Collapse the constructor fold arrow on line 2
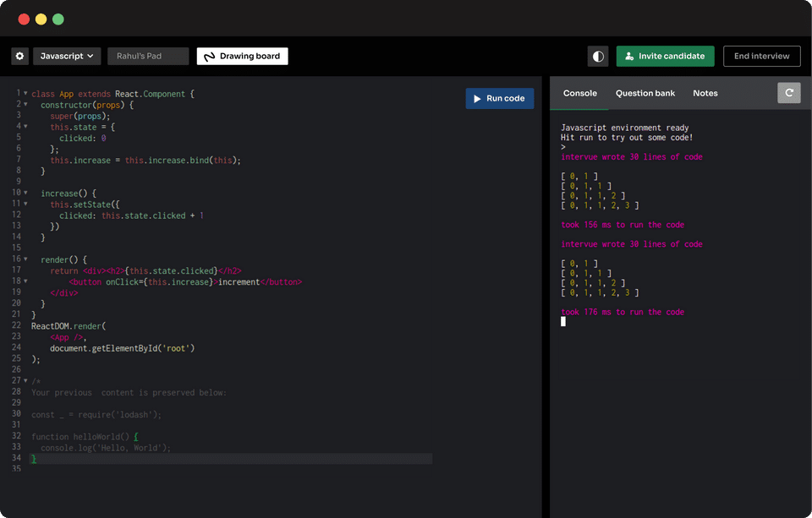 25,105
